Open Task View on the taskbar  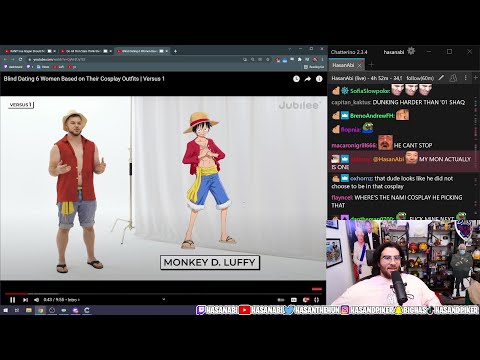tap(17, 310)
